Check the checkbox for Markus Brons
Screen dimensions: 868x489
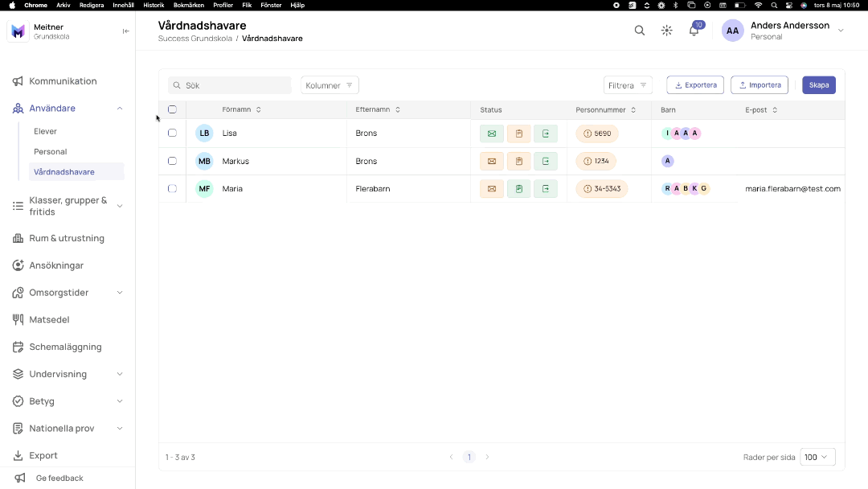pos(172,161)
